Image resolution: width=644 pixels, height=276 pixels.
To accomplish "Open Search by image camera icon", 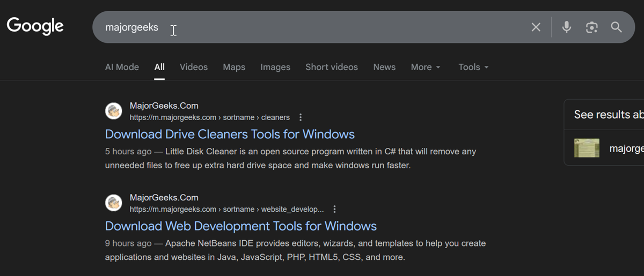I will tap(591, 27).
